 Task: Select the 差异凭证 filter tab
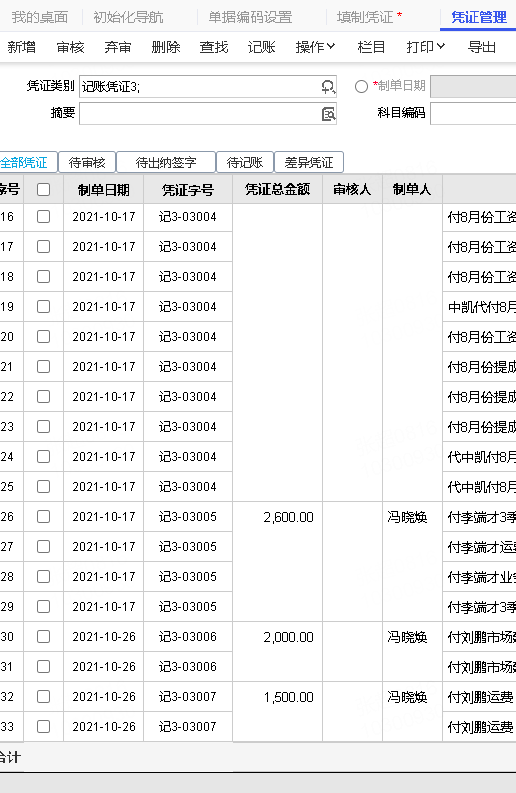coord(309,162)
